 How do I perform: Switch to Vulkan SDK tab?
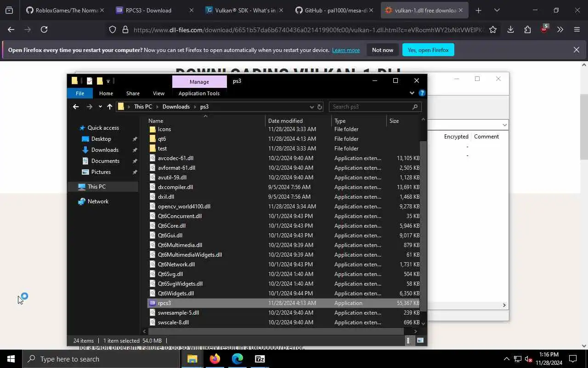(245, 10)
